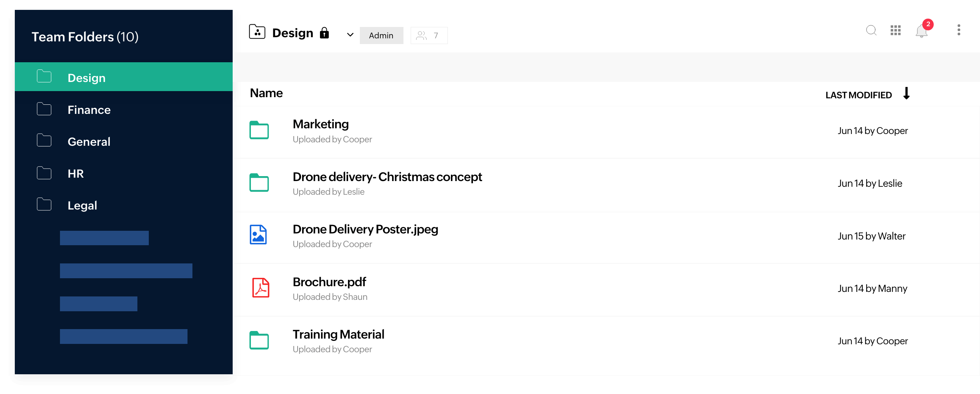This screenshot has width=980, height=394.
Task: Click the image file icon for Drone Delivery Poster.jpeg
Action: (258, 235)
